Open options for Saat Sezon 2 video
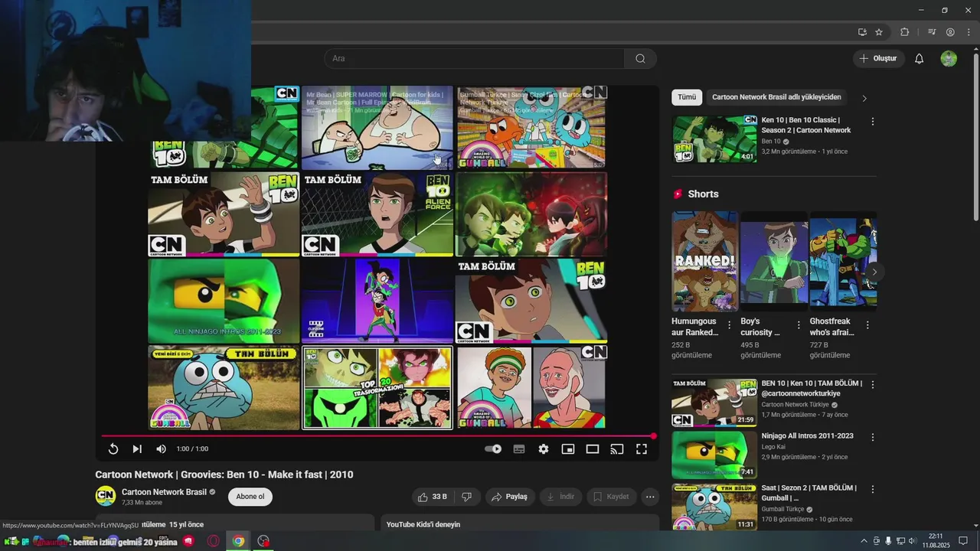 (x=872, y=489)
